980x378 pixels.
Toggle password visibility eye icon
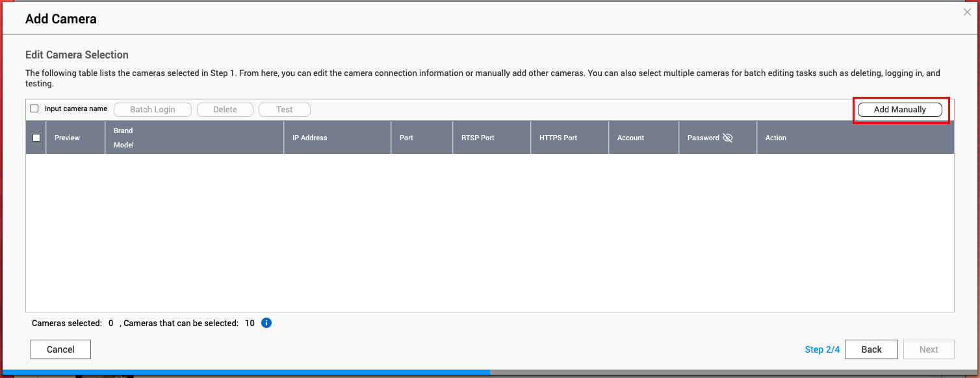(727, 138)
